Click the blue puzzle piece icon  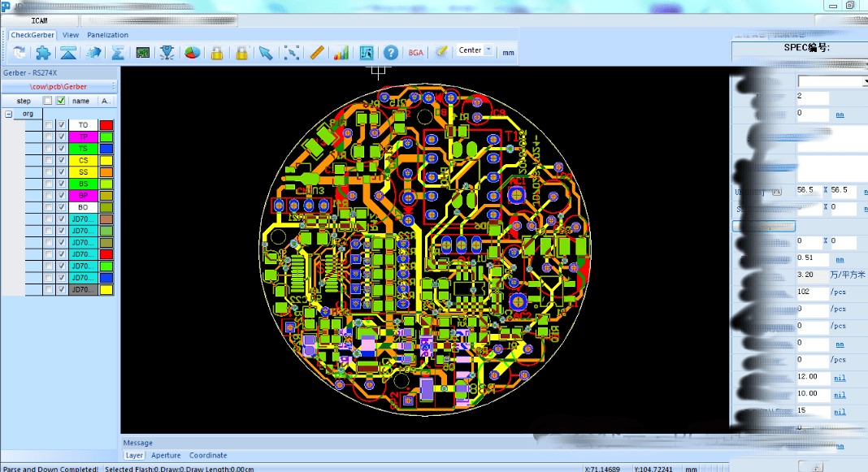43,53
